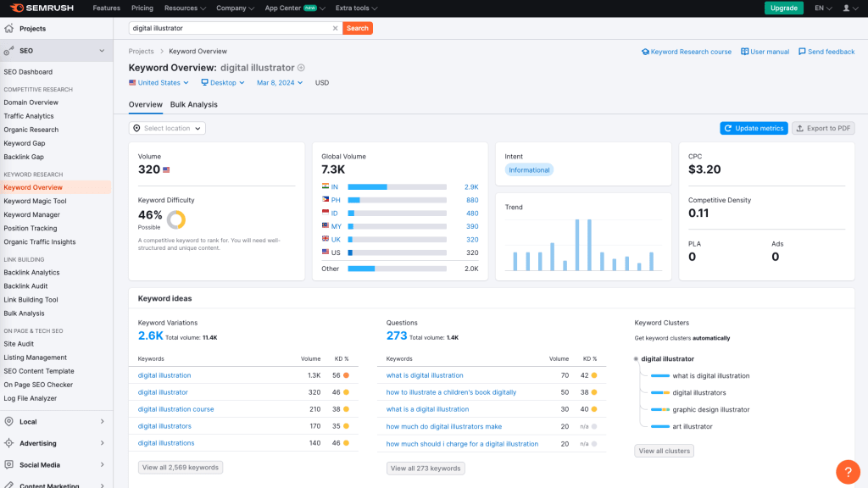This screenshot has height=488, width=868.
Task: Click View all clusters button
Action: click(665, 451)
